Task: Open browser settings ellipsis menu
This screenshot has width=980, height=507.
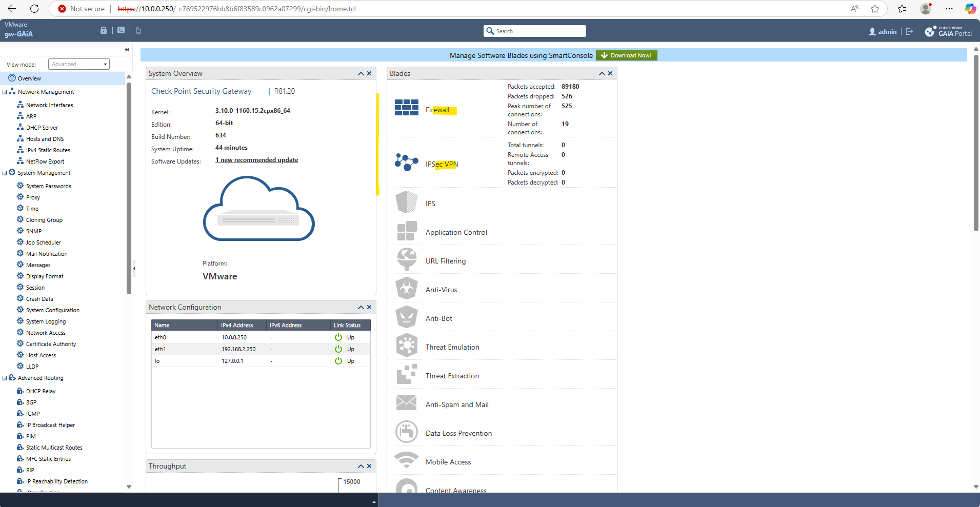Action: [949, 9]
